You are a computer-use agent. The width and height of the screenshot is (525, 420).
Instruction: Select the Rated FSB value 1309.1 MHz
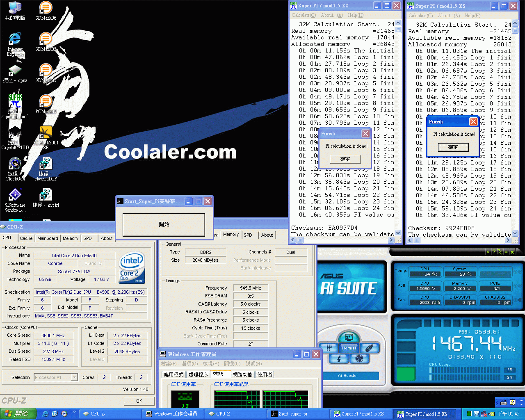click(53, 359)
